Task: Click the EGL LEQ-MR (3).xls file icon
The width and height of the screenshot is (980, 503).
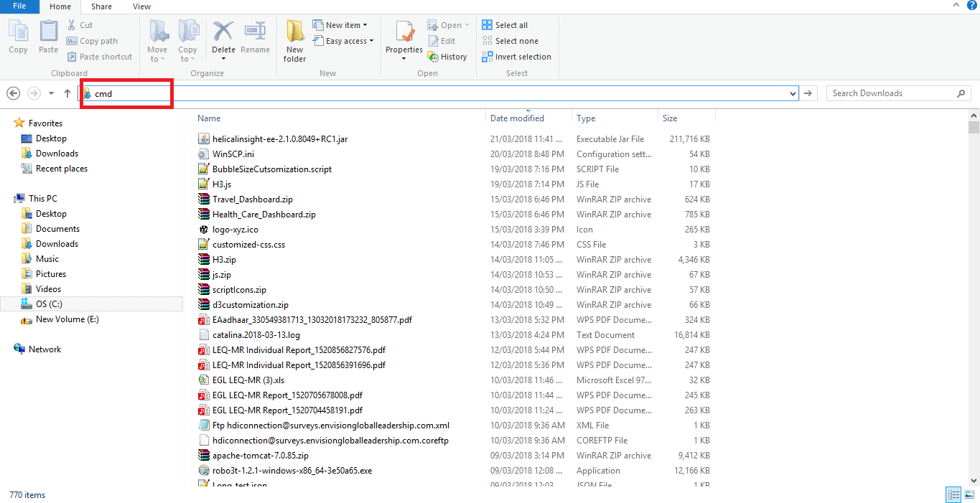Action: 203,380
